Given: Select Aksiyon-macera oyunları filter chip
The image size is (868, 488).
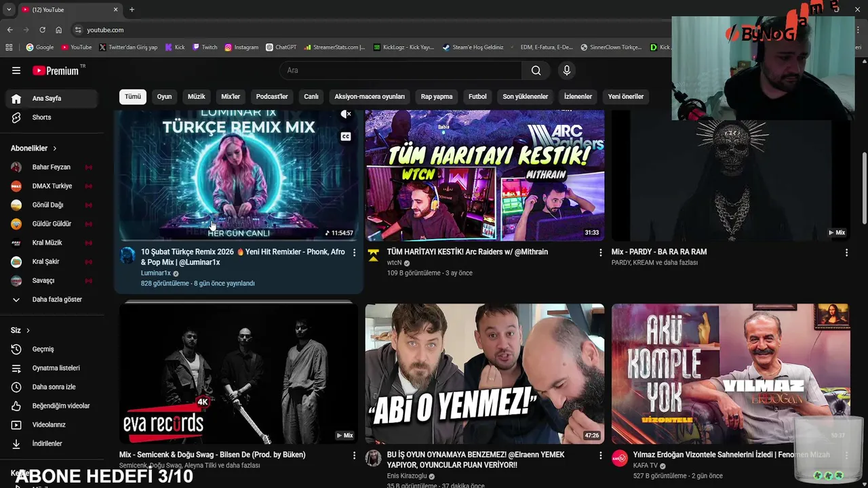Looking at the screenshot, I should tap(370, 96).
